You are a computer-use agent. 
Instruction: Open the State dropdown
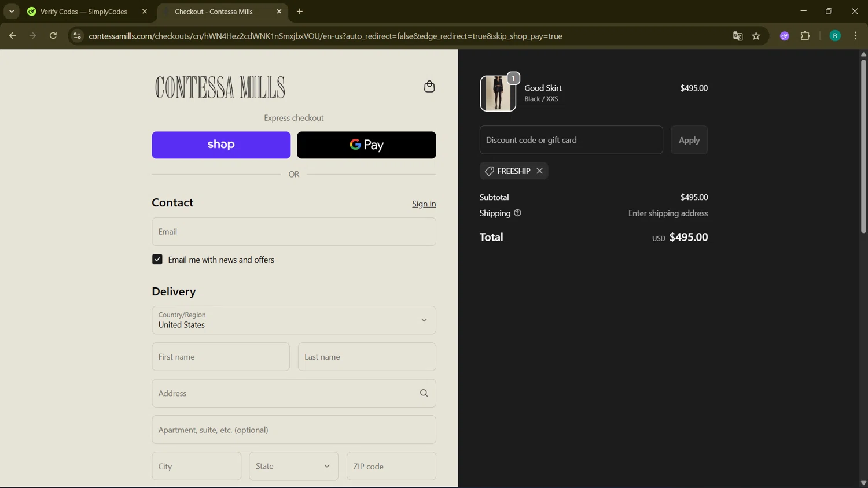(x=293, y=466)
